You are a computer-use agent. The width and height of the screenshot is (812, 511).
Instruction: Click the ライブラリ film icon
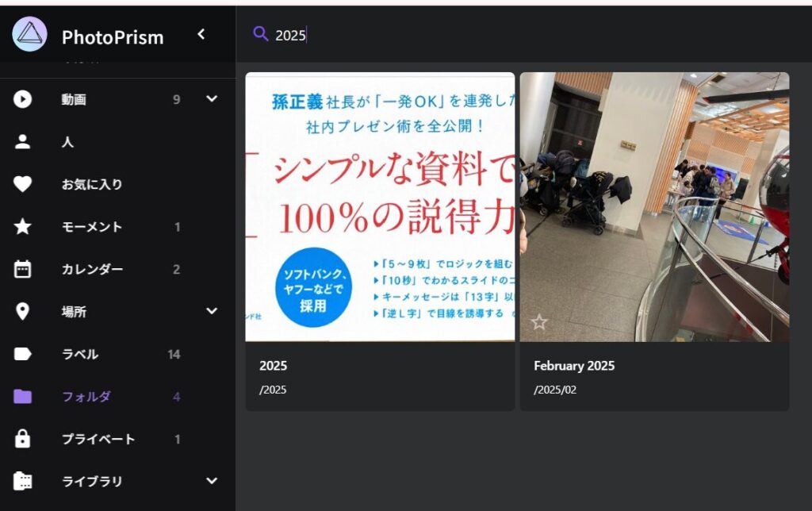(x=22, y=481)
